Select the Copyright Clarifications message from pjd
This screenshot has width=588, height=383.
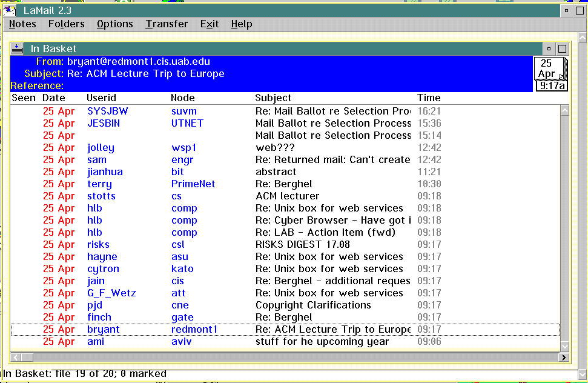click(313, 305)
